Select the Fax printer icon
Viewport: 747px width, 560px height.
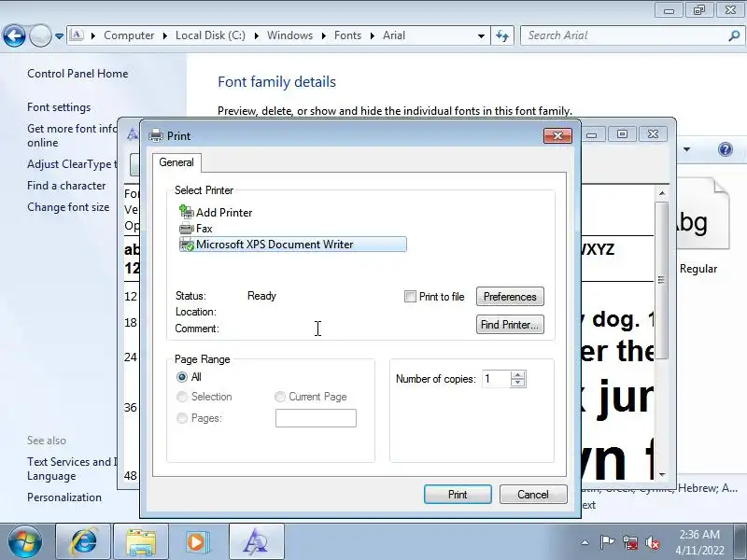pyautogui.click(x=186, y=229)
